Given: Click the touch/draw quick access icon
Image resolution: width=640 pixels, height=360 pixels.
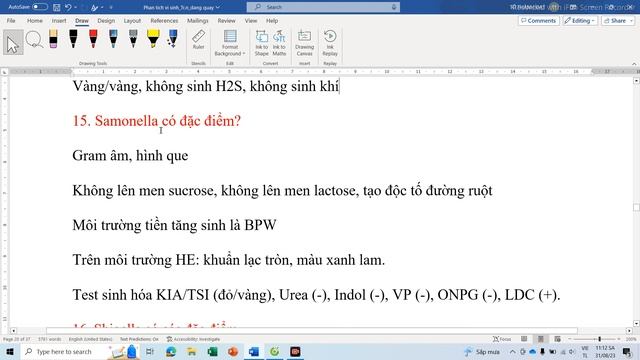Looking at the screenshot, I should pyautogui.click(x=95, y=7).
